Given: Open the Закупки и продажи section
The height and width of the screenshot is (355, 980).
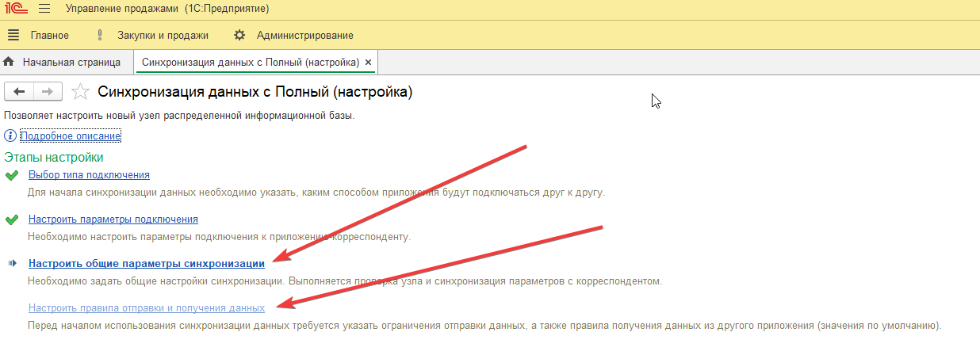Looking at the screenshot, I should coord(163,35).
